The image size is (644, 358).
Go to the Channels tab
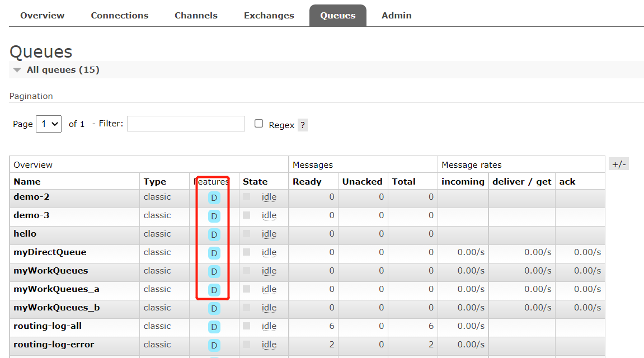pos(196,16)
